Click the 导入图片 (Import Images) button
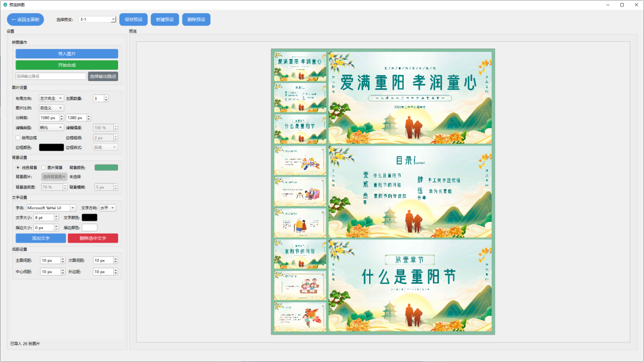 [67, 54]
